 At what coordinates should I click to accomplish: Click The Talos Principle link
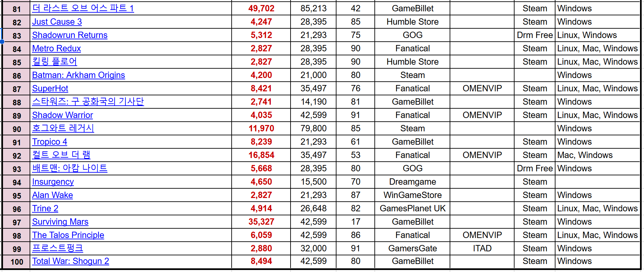tap(68, 235)
